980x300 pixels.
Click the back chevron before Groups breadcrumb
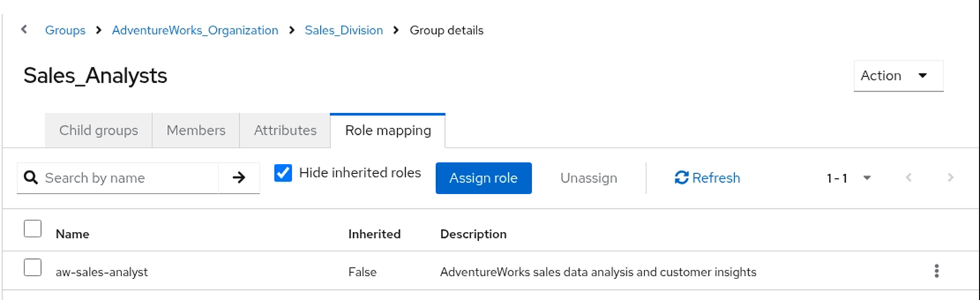click(x=24, y=30)
